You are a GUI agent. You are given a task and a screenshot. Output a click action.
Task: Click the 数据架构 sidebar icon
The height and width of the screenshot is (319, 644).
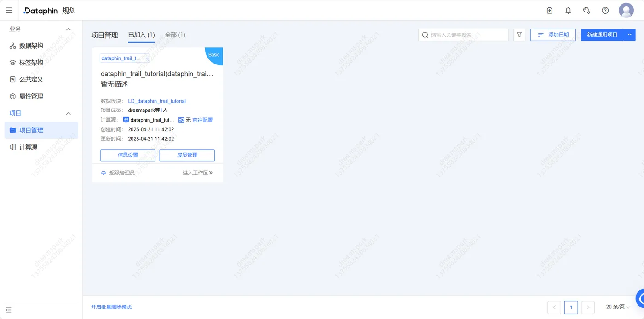coord(13,46)
